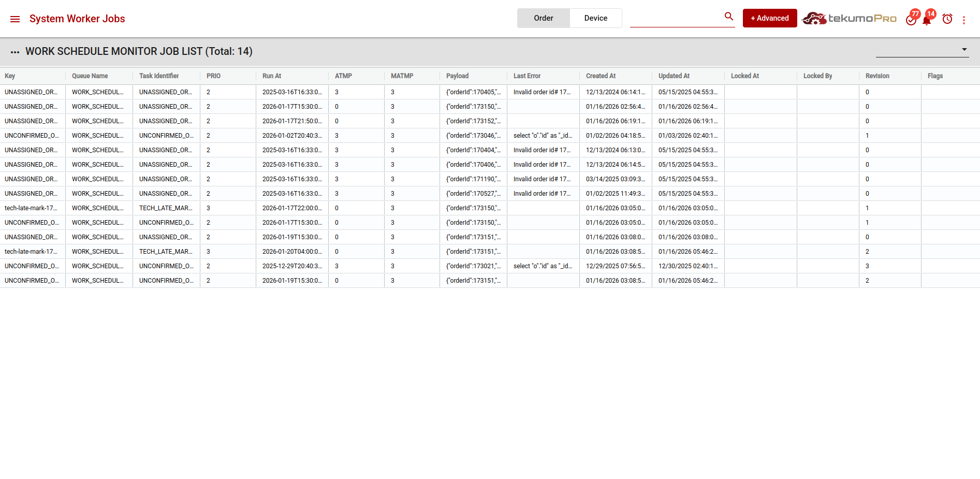Click the Queue Name column header
Screen dimensions: 980x479
90,76
